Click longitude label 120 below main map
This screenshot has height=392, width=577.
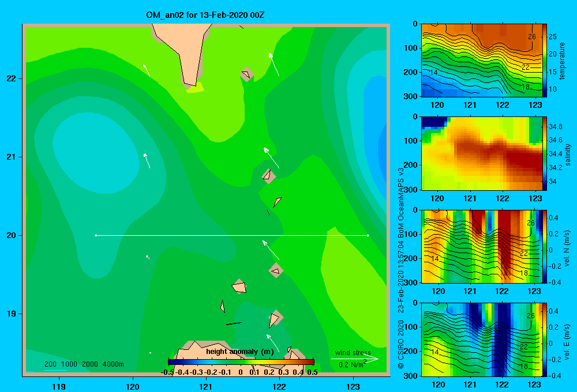[133, 386]
